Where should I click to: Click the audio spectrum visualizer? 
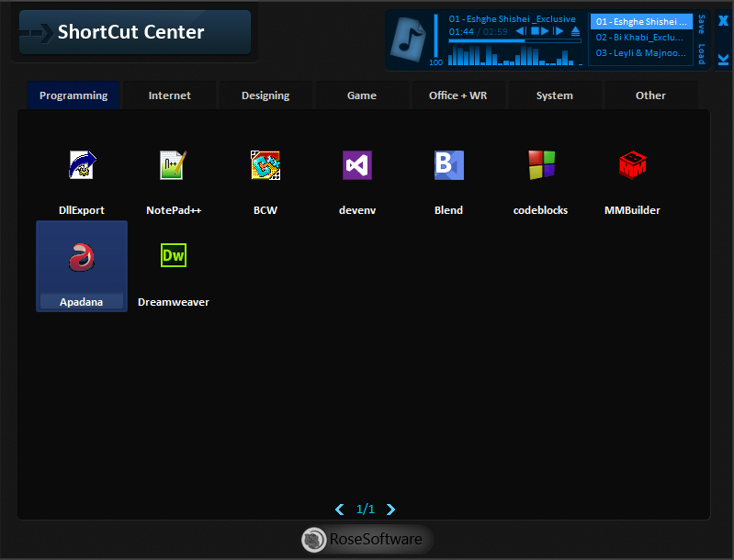(x=515, y=55)
